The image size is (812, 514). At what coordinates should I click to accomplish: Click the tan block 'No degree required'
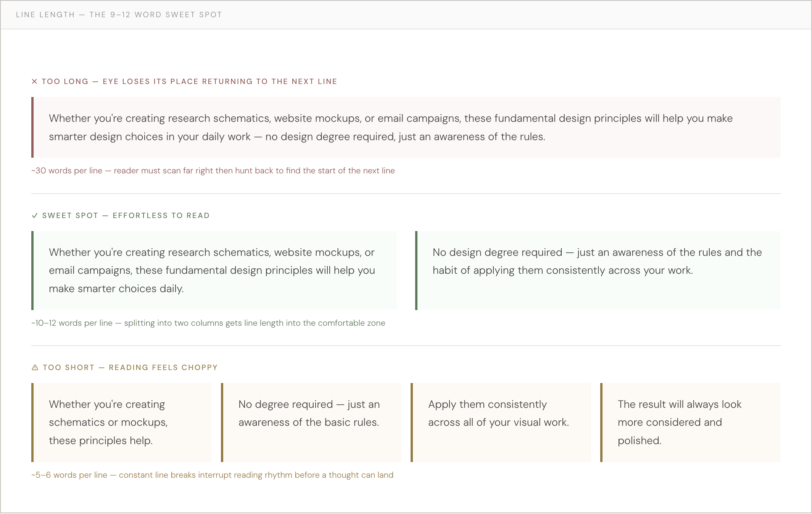311,422
